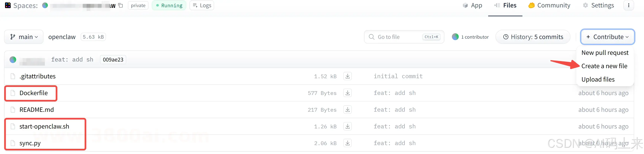Select Create a new file
The height and width of the screenshot is (154, 644).
[x=604, y=66]
